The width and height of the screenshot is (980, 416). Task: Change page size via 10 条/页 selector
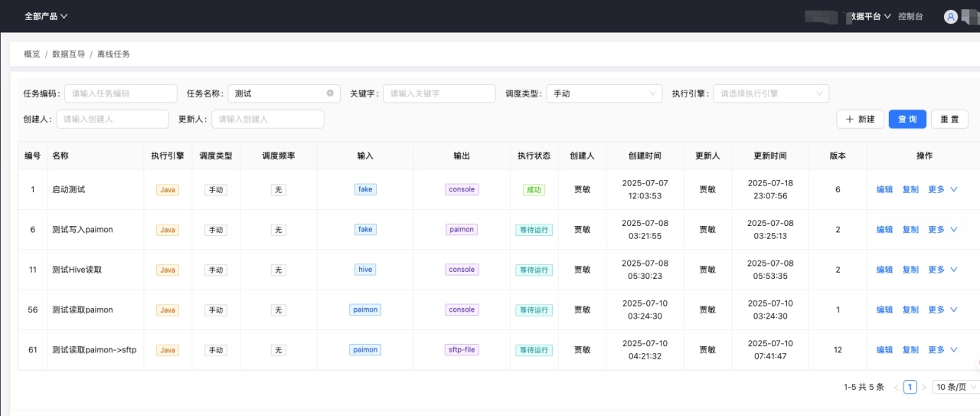[x=955, y=388]
